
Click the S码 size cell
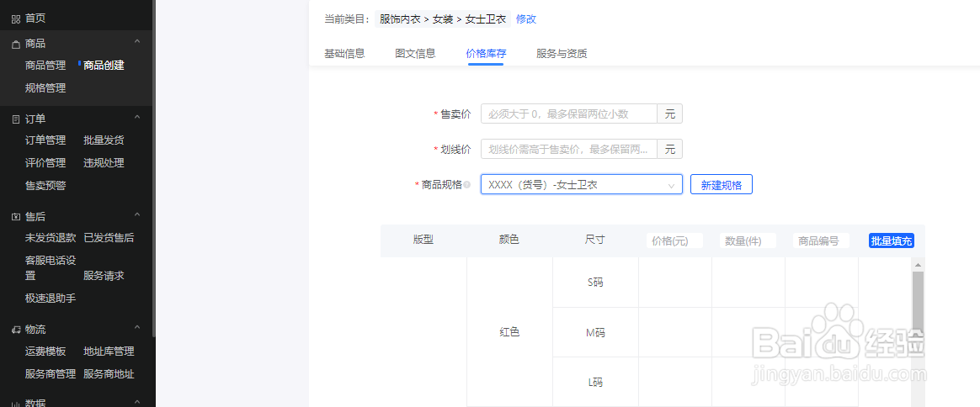point(595,283)
